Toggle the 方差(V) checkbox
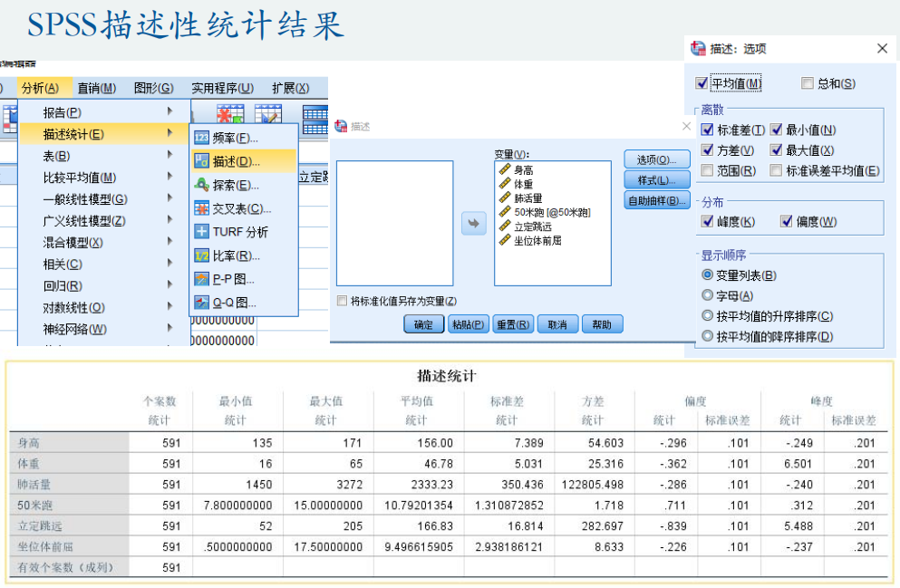Screen dimensions: 900x588 (x=707, y=149)
